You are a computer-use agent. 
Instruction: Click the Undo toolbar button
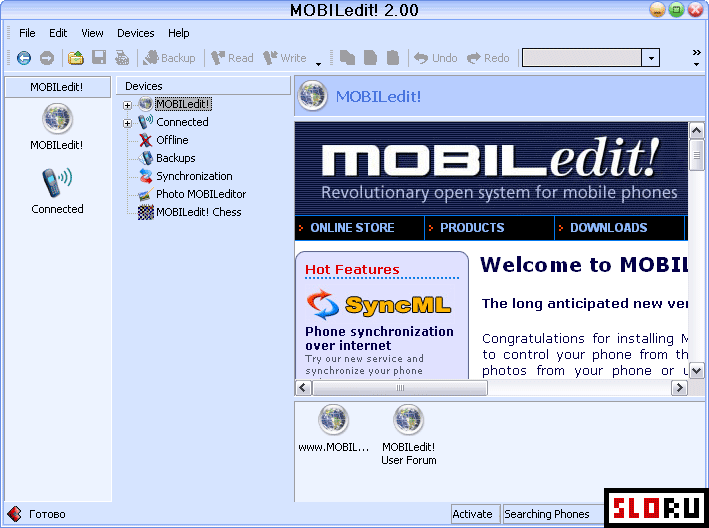[436, 58]
